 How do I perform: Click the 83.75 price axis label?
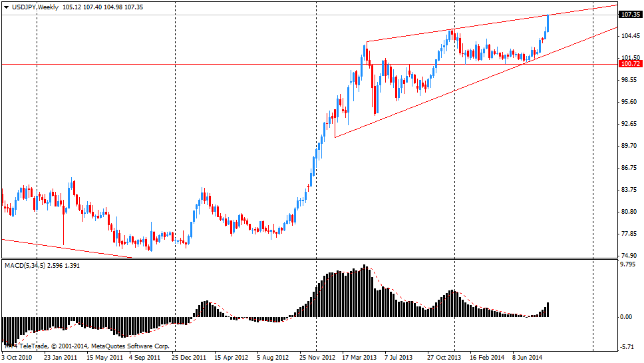coord(630,190)
